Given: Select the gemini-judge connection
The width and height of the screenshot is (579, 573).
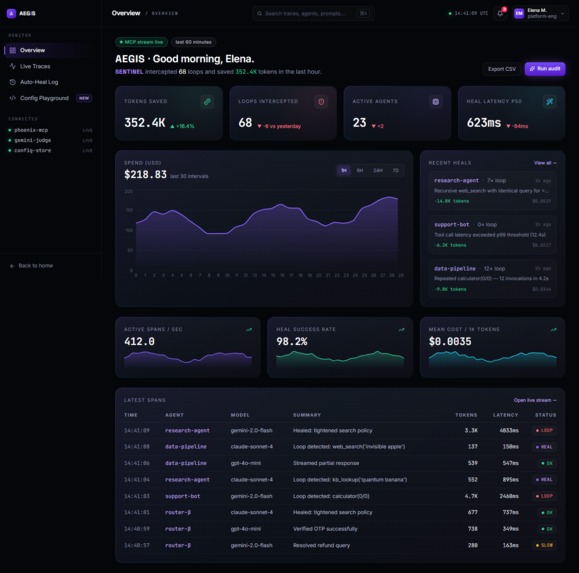Looking at the screenshot, I should click(x=50, y=140).
